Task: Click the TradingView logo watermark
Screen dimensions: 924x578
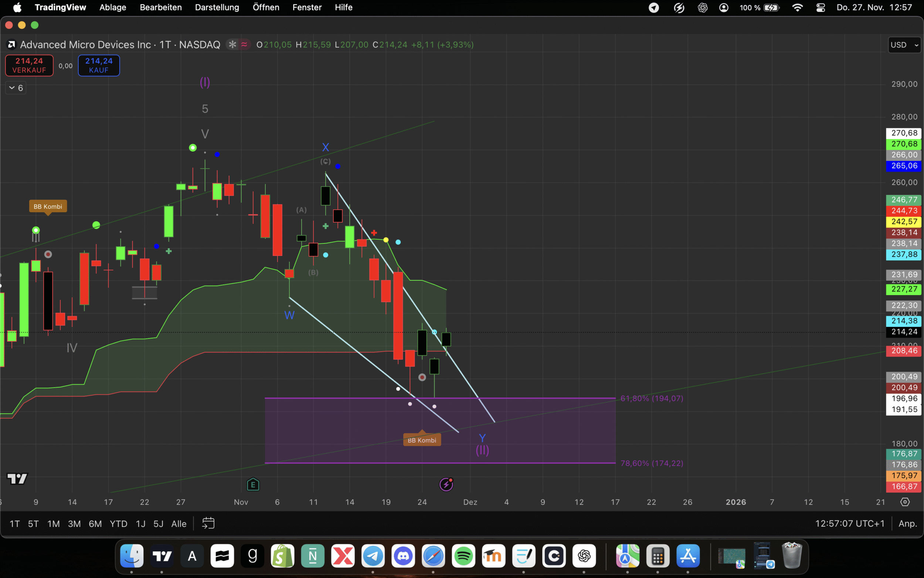Action: pos(17,479)
